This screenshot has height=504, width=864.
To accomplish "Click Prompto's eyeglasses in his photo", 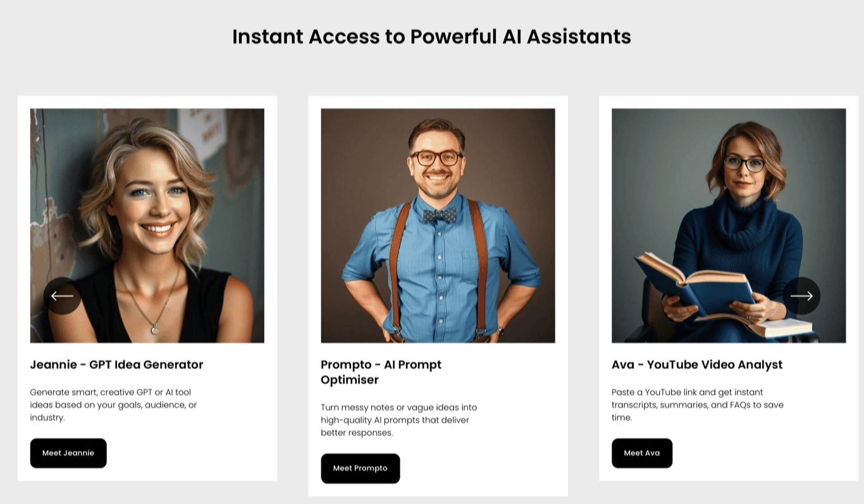I will [436, 158].
